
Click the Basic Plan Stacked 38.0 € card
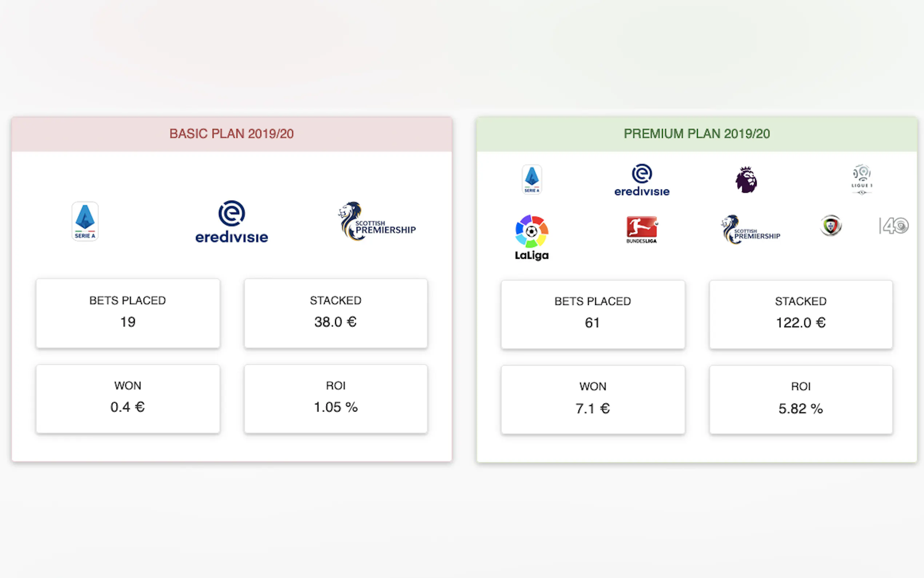(335, 313)
